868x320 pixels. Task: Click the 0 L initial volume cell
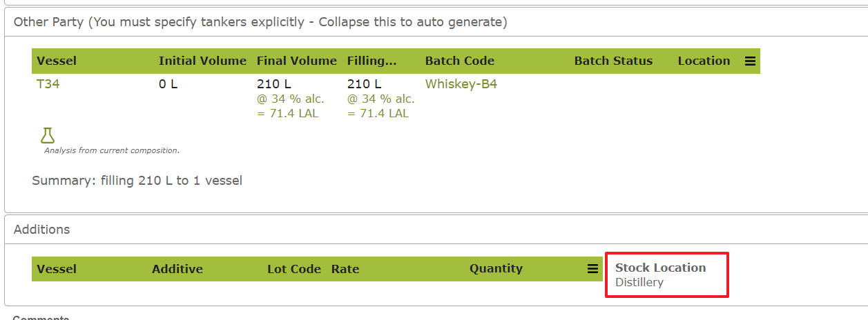pyautogui.click(x=168, y=84)
